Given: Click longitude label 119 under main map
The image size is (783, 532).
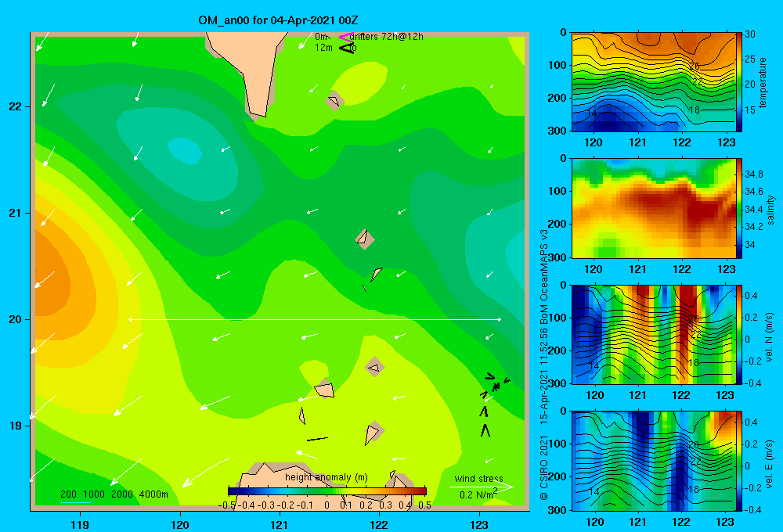Looking at the screenshot, I should tap(81, 524).
